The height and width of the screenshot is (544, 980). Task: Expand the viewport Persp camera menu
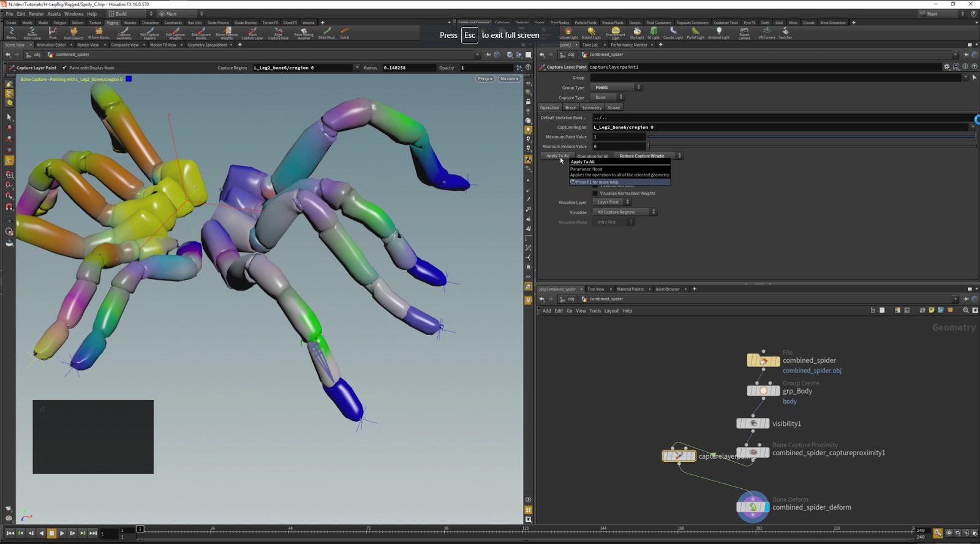point(485,79)
